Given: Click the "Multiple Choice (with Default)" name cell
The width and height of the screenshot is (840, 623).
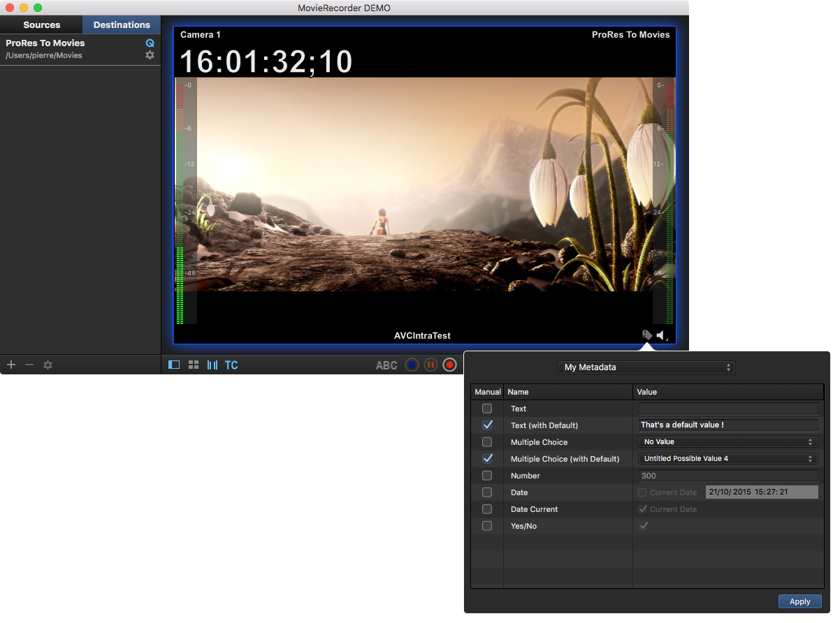Looking at the screenshot, I should [565, 459].
